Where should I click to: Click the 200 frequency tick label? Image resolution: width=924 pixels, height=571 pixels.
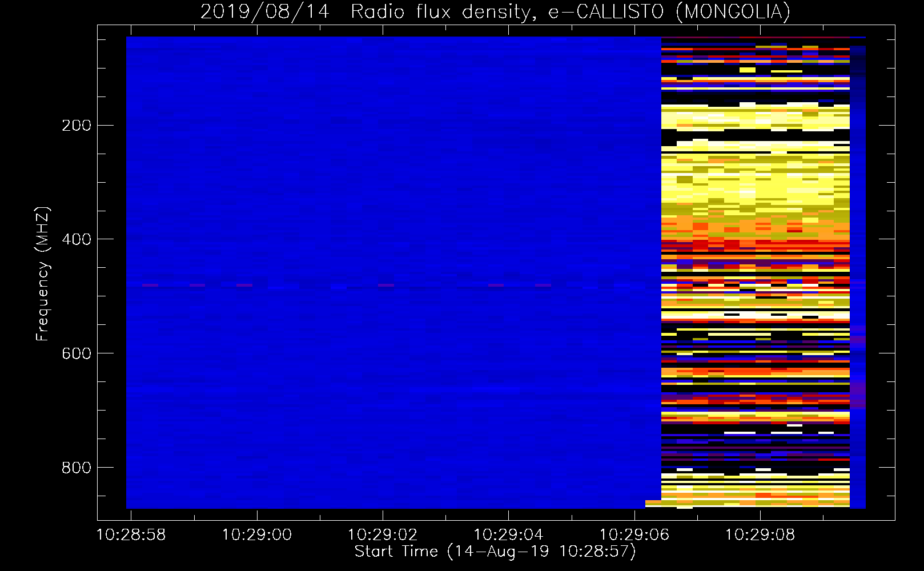[77, 125]
